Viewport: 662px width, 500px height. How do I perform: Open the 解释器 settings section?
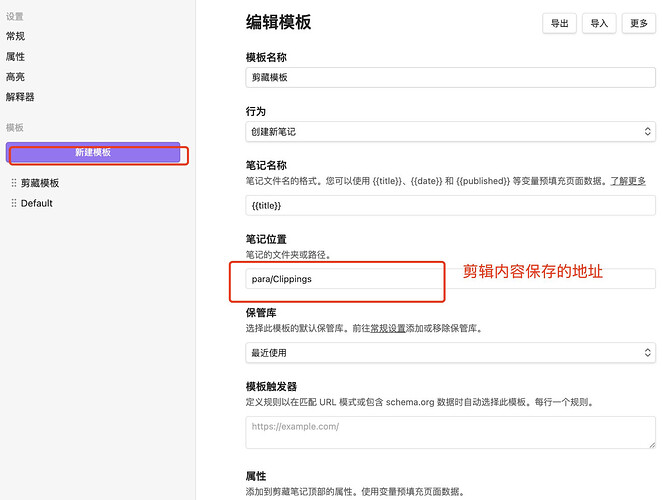(20, 97)
